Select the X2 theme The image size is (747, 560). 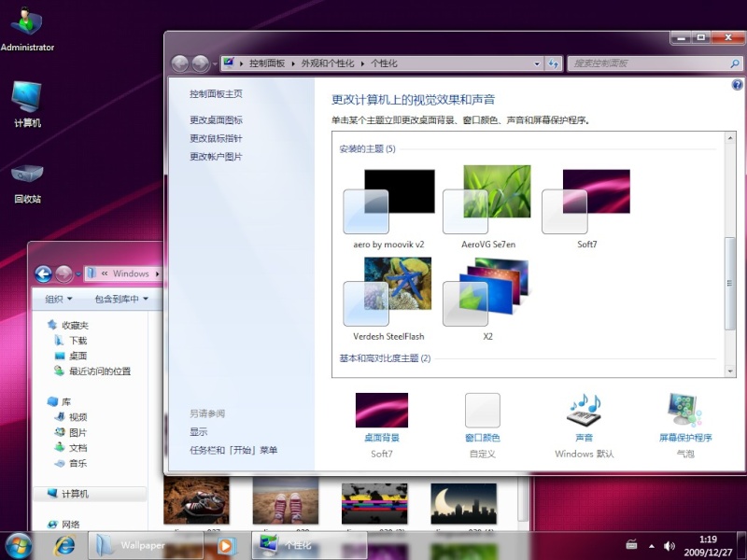coord(486,299)
